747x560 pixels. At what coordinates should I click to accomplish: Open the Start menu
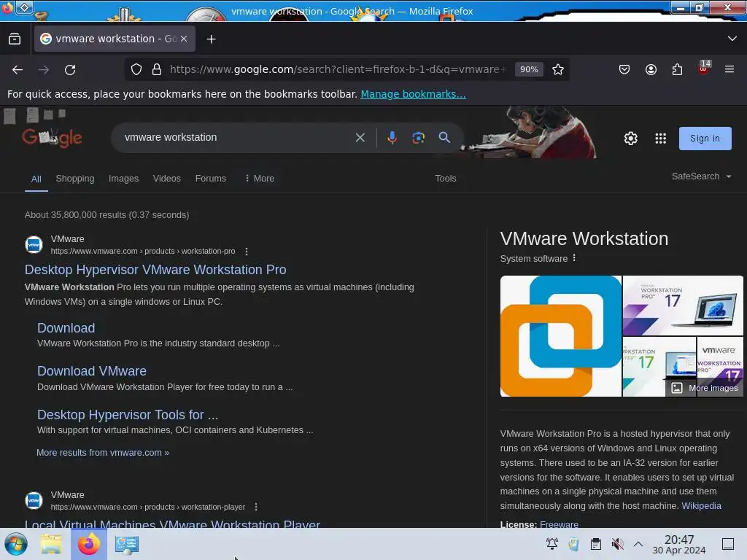pyautogui.click(x=16, y=544)
